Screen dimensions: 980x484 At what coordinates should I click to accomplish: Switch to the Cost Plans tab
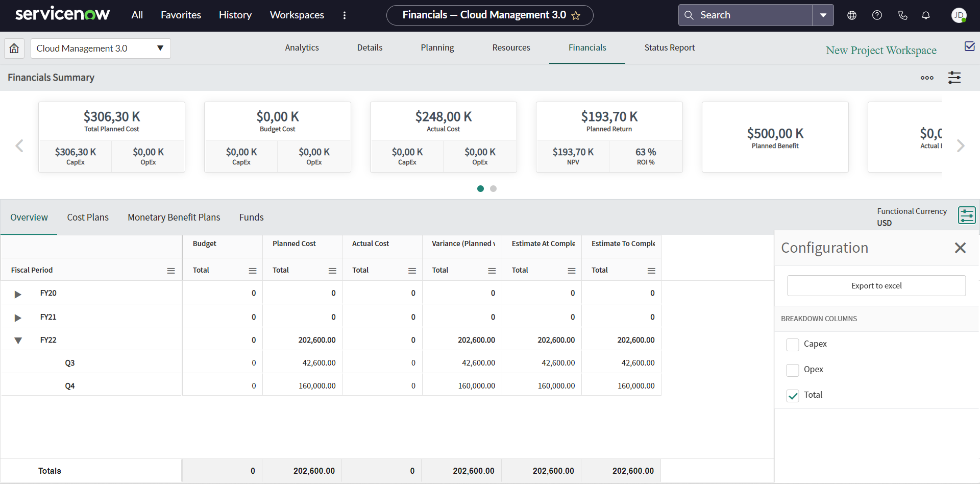88,217
